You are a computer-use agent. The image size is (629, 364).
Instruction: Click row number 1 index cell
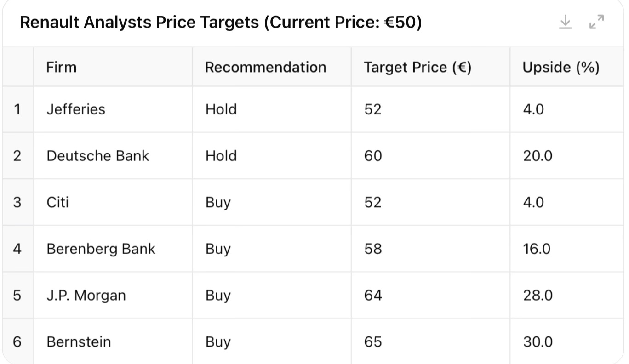coord(17,109)
